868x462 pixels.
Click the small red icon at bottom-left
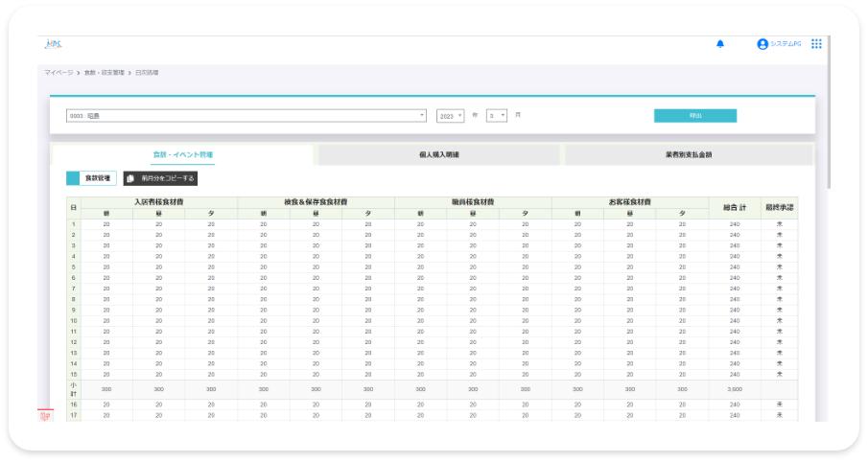tap(44, 415)
